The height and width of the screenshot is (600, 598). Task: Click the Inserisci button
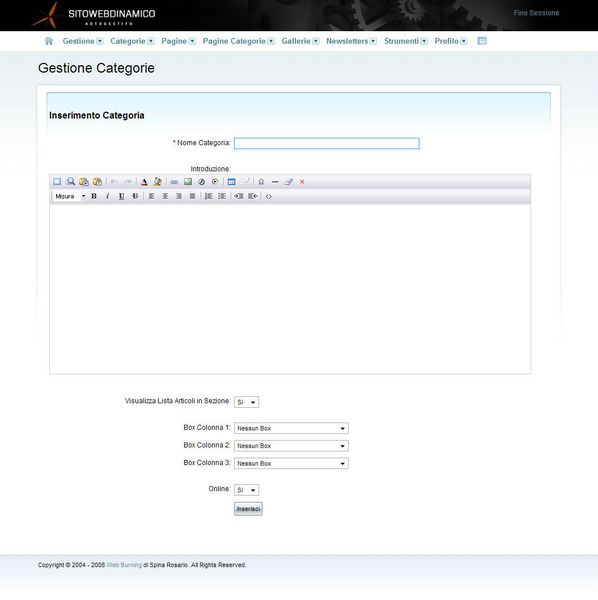(x=248, y=509)
